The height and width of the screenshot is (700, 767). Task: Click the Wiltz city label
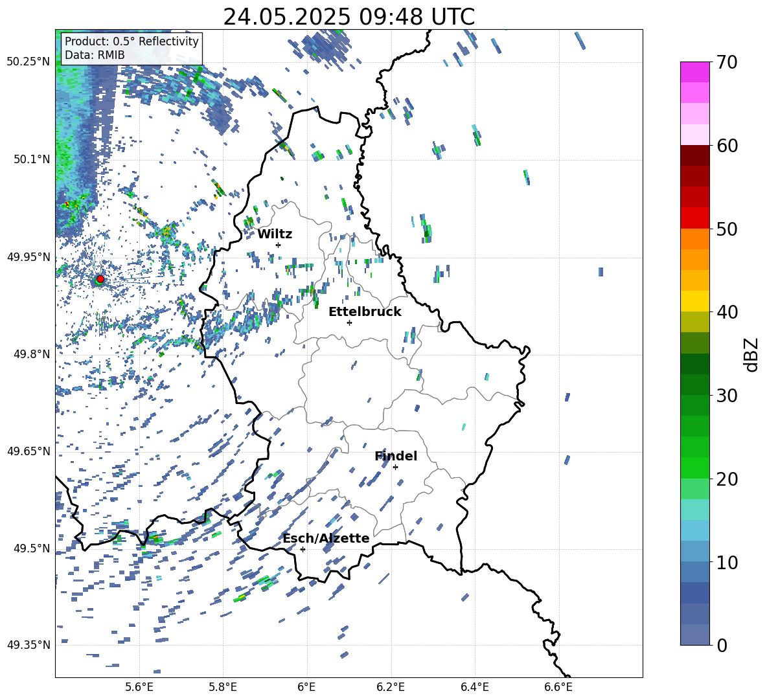tap(275, 234)
